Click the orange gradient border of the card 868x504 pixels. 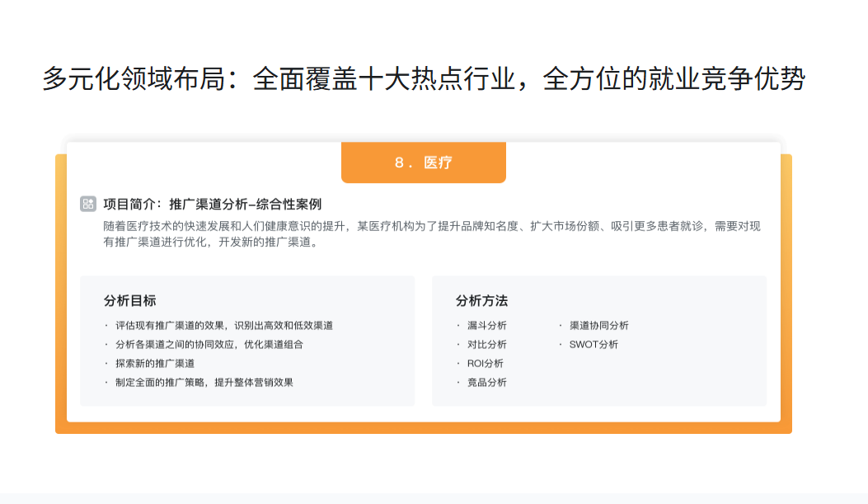click(60, 289)
